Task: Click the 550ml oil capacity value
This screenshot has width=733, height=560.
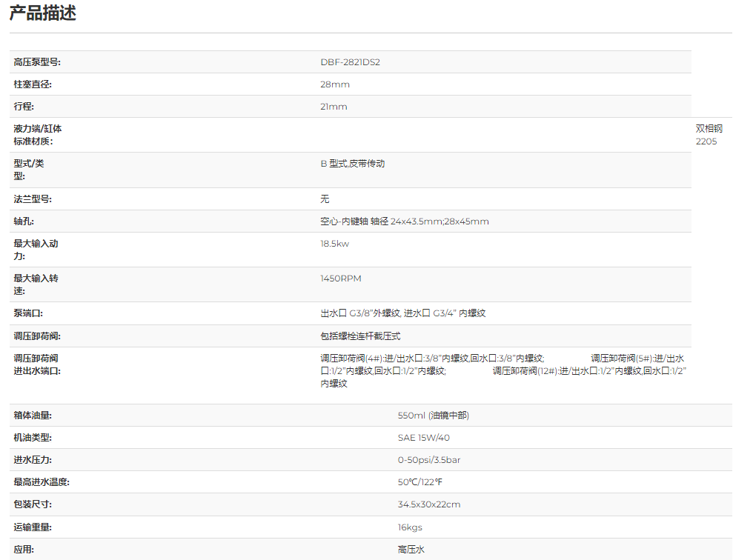Action: click(x=433, y=416)
